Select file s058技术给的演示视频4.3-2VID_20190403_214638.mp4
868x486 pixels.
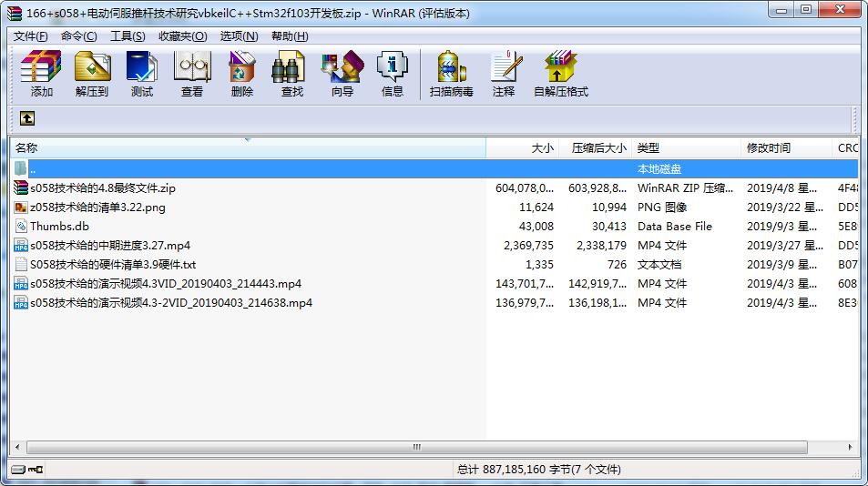click(x=171, y=303)
